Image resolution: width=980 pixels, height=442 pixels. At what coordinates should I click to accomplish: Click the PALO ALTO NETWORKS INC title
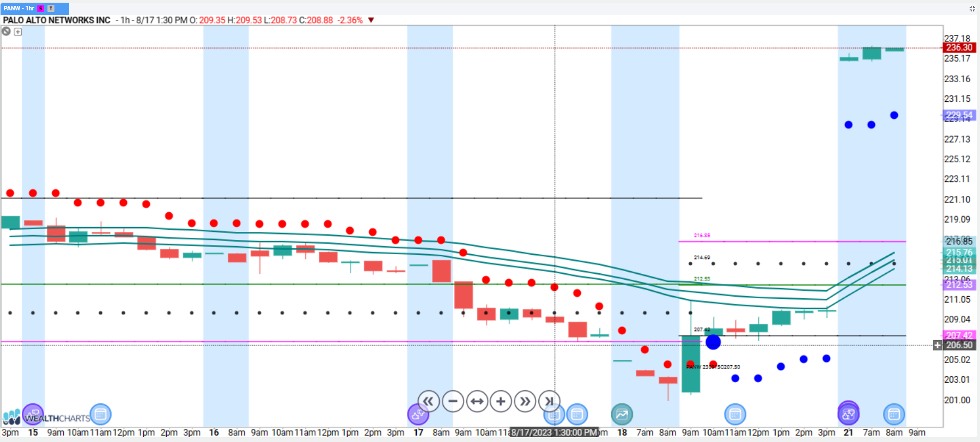click(57, 20)
